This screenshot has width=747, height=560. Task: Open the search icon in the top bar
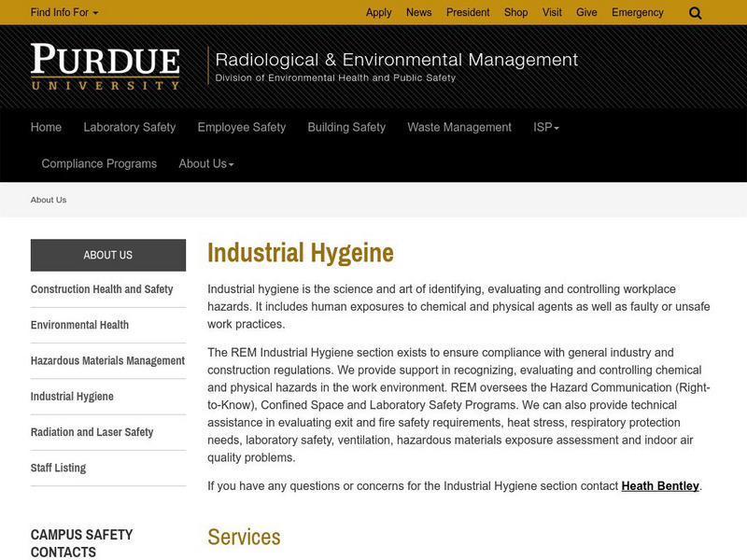tap(695, 13)
